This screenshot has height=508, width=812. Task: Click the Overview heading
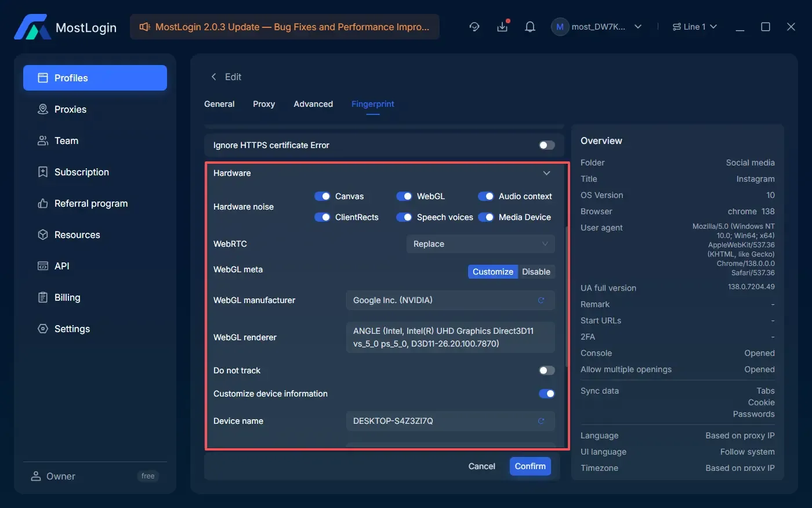click(601, 140)
